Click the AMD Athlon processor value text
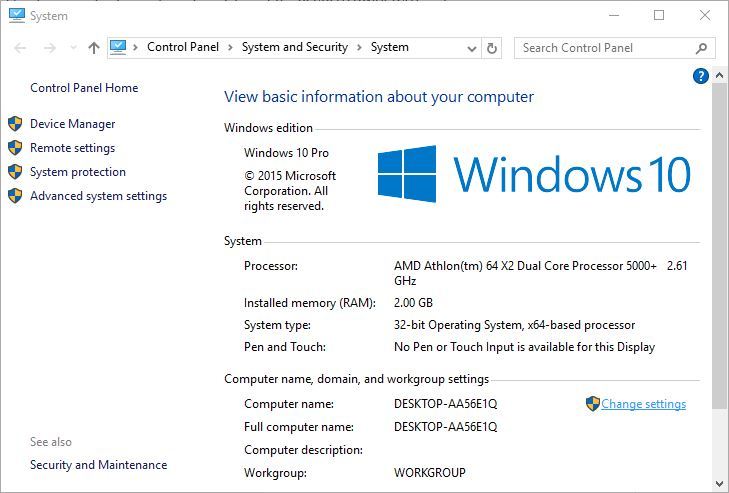The height and width of the screenshot is (493, 729). click(x=541, y=273)
